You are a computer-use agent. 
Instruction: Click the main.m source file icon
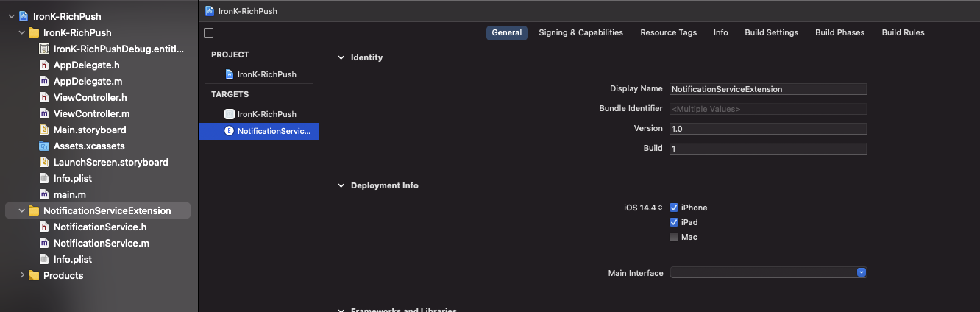click(x=44, y=194)
